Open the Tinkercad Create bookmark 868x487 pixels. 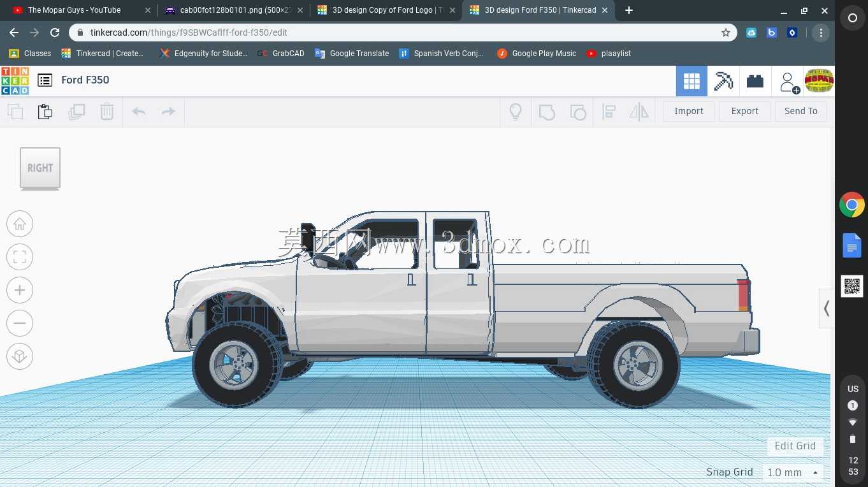[x=103, y=54]
